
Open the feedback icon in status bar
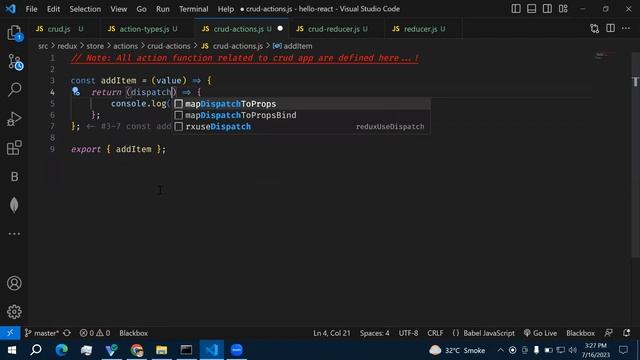coord(609,333)
